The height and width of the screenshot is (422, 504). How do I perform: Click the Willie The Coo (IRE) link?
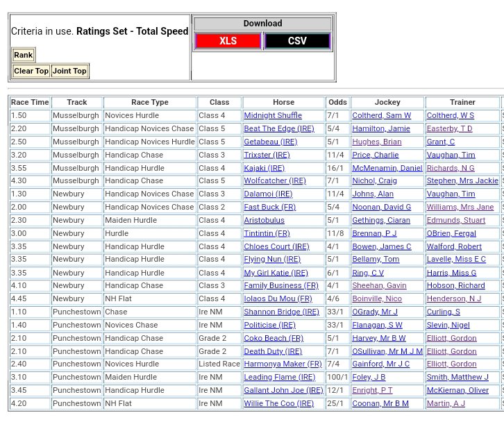tap(279, 404)
